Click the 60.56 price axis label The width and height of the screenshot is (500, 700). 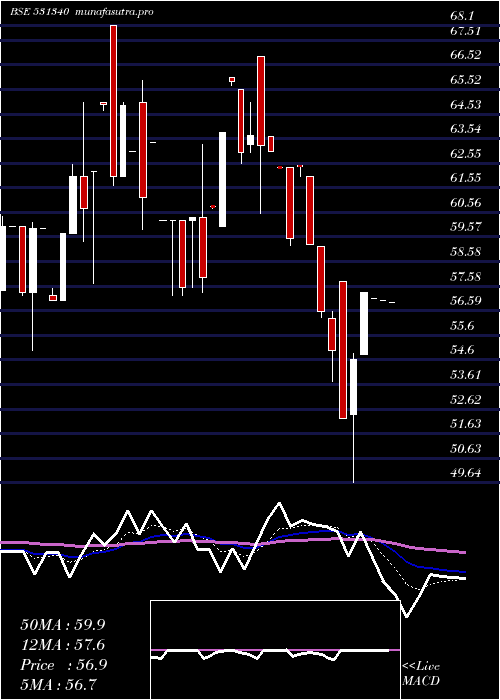[x=466, y=203]
